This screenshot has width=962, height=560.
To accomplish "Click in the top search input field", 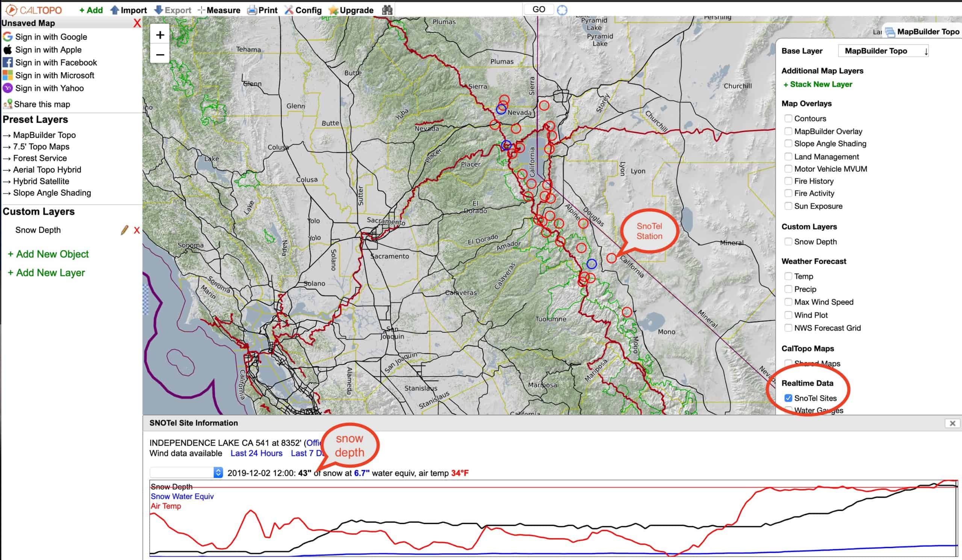I will (x=458, y=10).
